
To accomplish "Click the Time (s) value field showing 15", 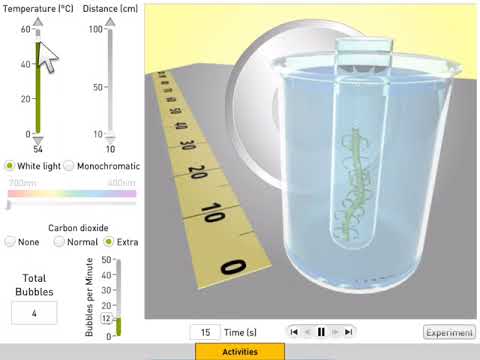I will coord(205,332).
